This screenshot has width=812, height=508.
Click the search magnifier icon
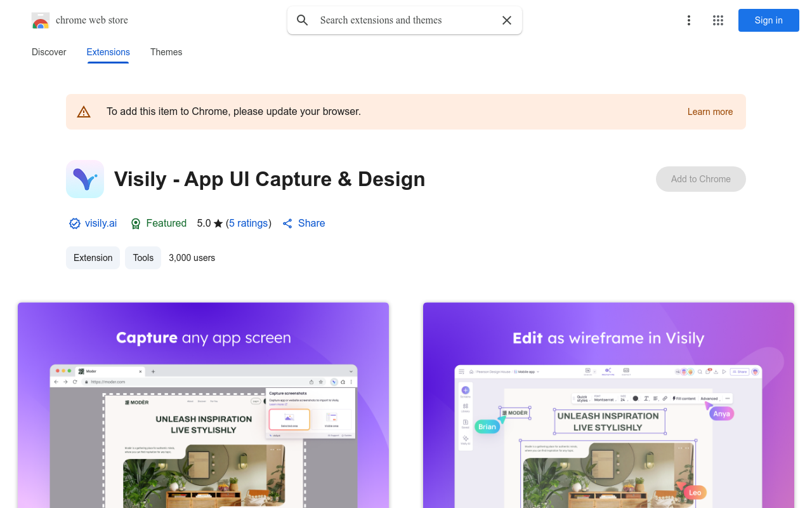[303, 20]
